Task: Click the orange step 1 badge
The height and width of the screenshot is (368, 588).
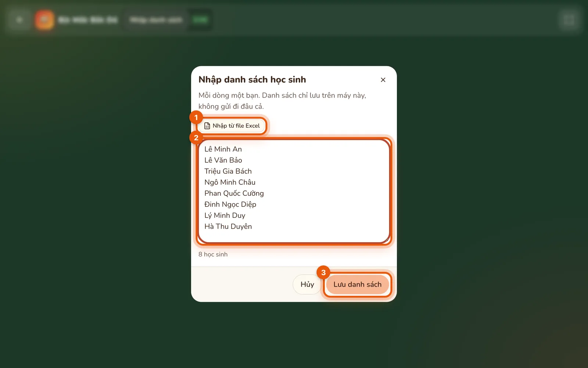Action: point(196,117)
